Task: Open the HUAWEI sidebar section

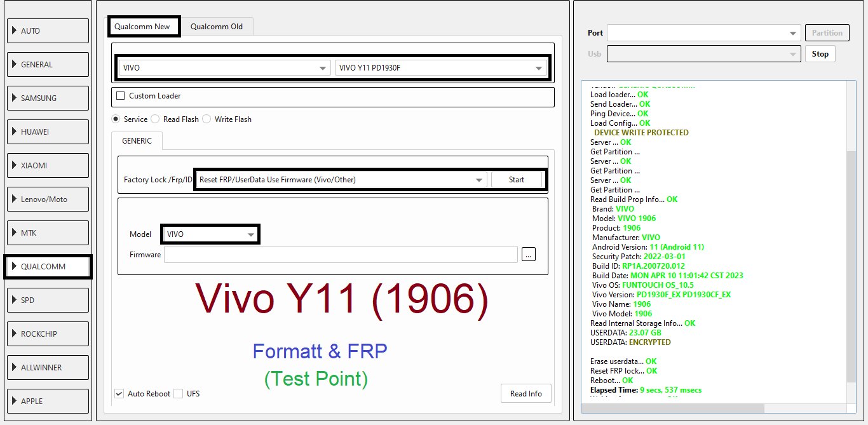Action: (48, 132)
